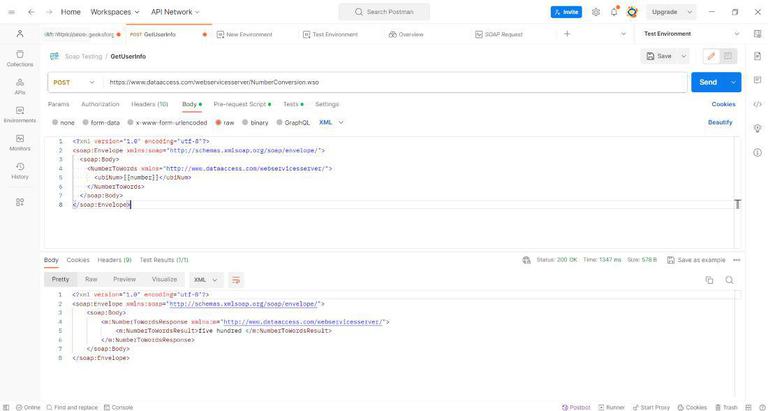The width and height of the screenshot is (768, 411).
Task: Switch response view to Raw
Action: [91, 279]
